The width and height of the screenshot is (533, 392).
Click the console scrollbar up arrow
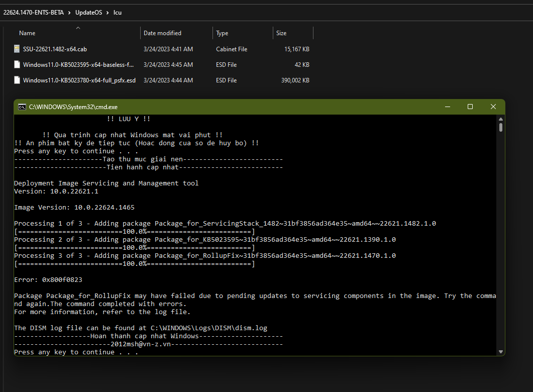point(501,119)
